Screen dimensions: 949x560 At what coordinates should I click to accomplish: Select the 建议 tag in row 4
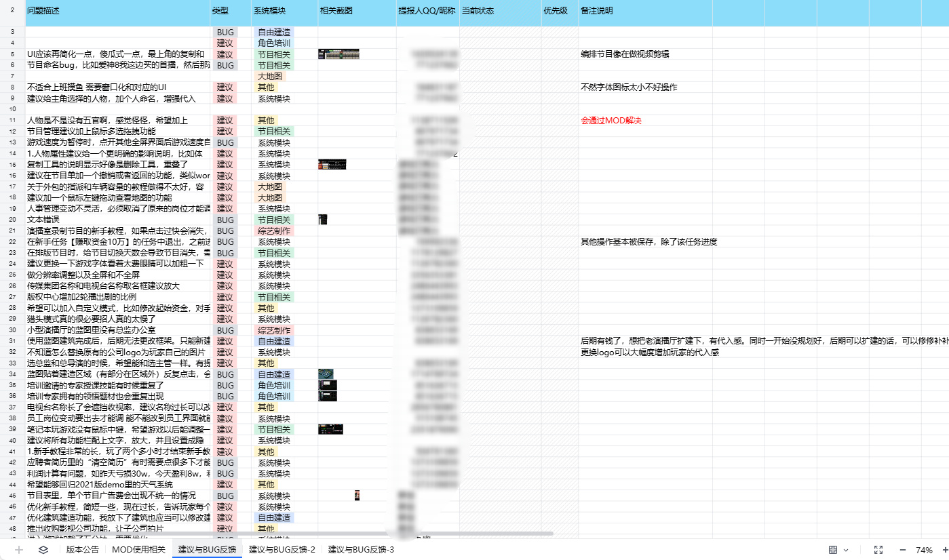point(225,43)
